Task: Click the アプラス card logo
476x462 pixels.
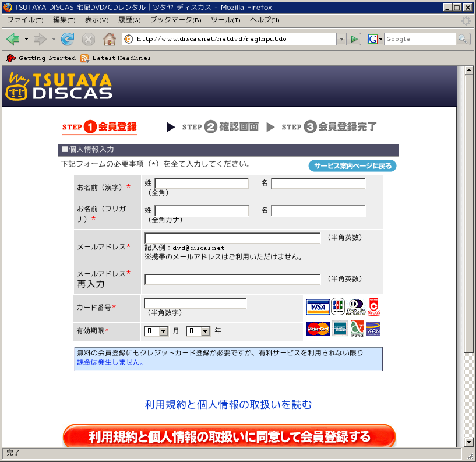Action: pyautogui.click(x=357, y=329)
